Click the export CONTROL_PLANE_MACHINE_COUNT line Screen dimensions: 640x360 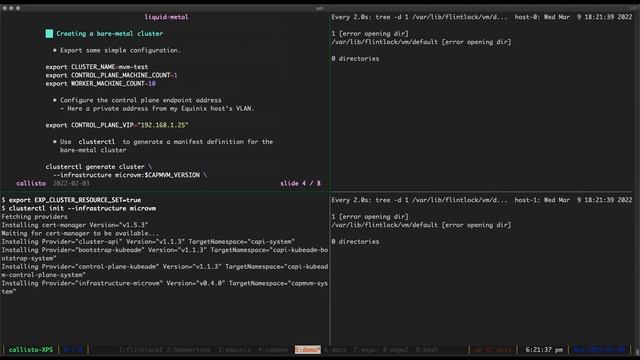click(x=111, y=75)
